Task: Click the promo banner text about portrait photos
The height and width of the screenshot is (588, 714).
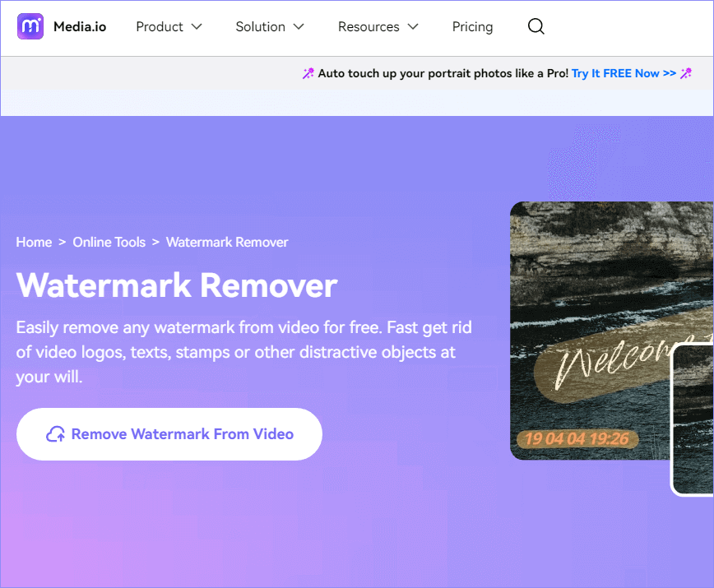Action: [x=444, y=73]
